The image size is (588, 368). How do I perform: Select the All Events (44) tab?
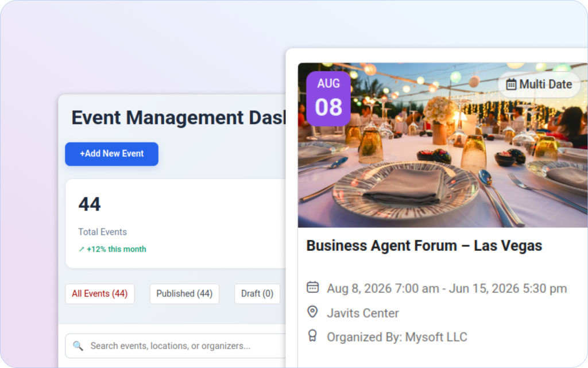point(100,293)
